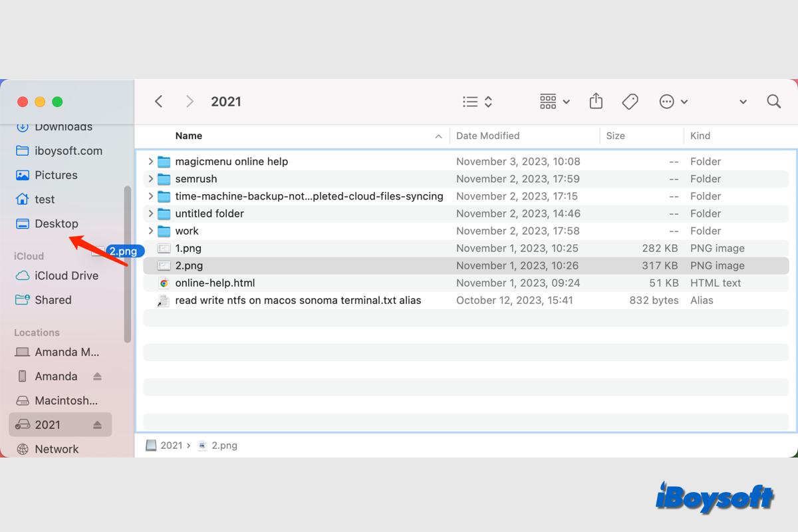Expand the untitled folder

pos(150,213)
